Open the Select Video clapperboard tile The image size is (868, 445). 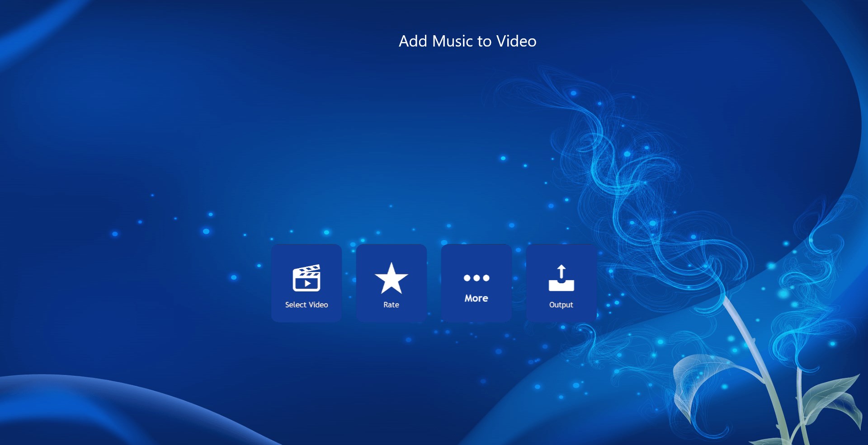307,283
